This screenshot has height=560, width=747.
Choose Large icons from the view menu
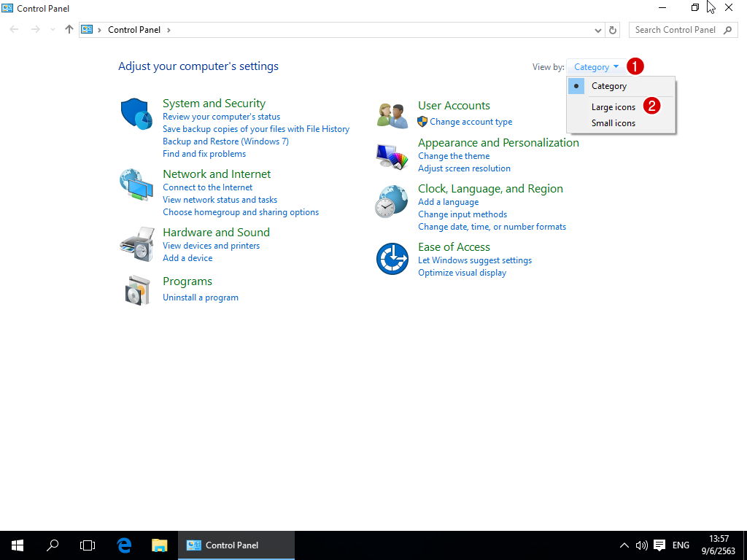click(x=613, y=107)
